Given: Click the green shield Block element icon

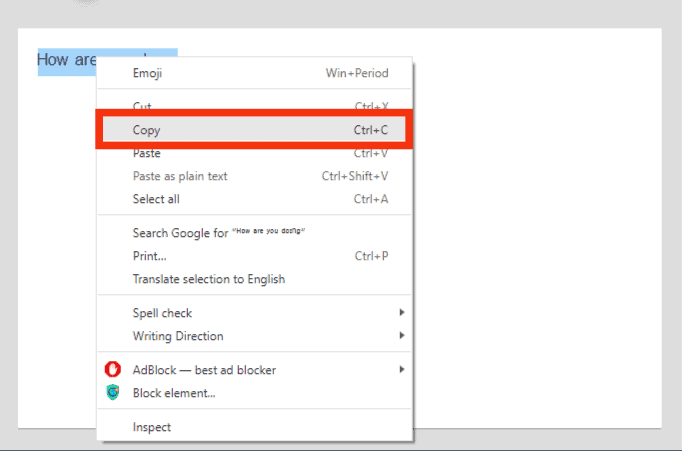Looking at the screenshot, I should pyautogui.click(x=113, y=392).
